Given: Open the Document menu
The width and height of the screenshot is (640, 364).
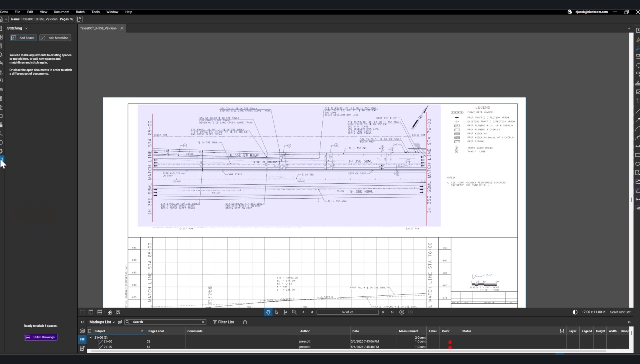Looking at the screenshot, I should [62, 12].
